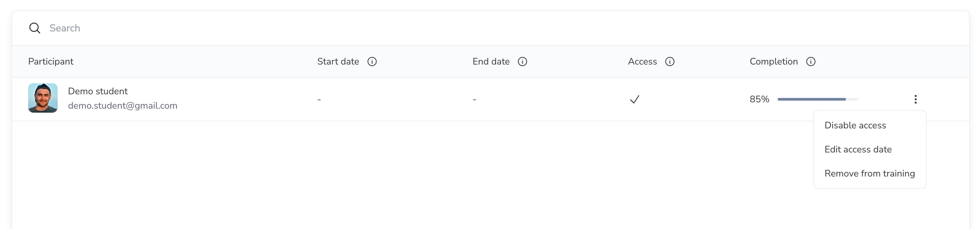
Task: Click the demo.student@gmail.com email address
Action: point(123,106)
